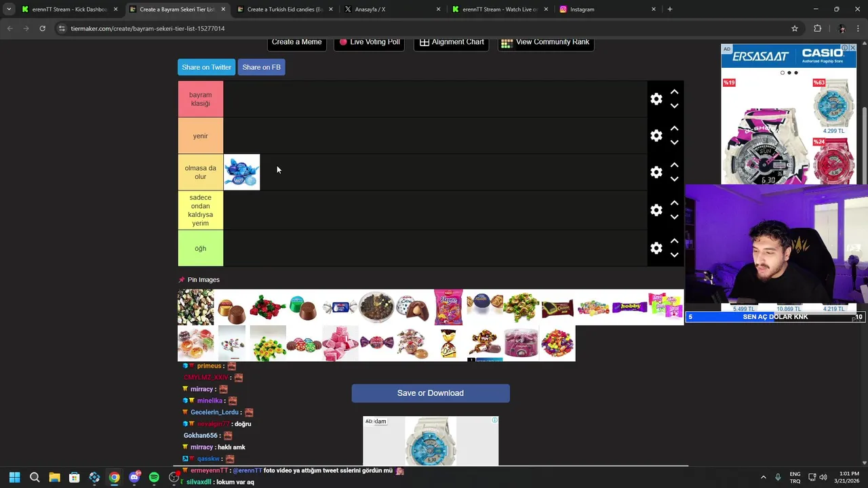Viewport: 868px width, 488px height.
Task: Close the Bayram Sekeri Tier List tab
Action: 223,9
